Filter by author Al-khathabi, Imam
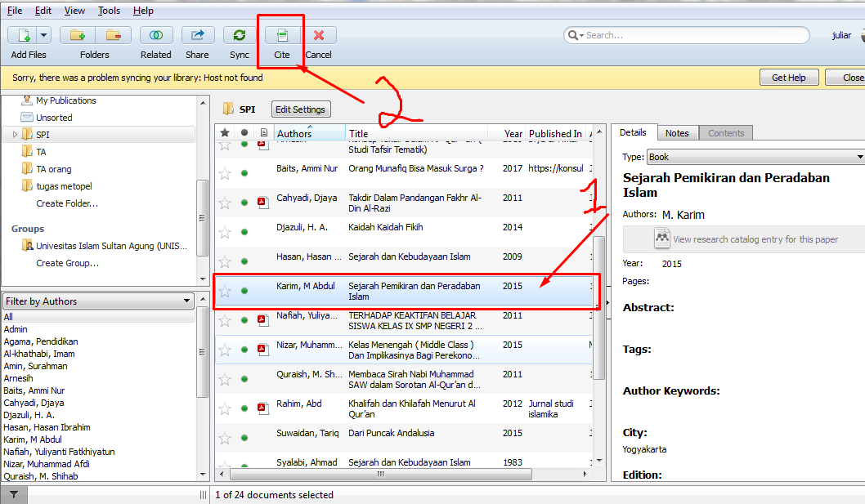The width and height of the screenshot is (865, 504). 39,354
